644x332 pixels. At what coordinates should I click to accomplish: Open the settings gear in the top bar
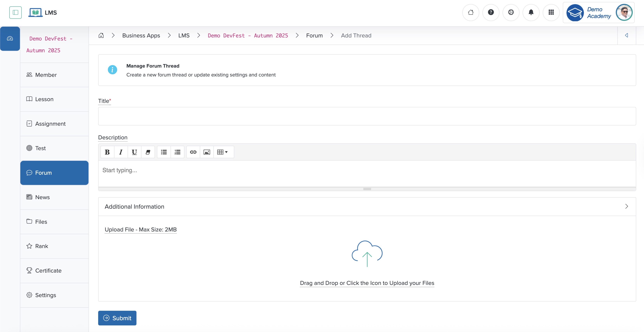[511, 12]
